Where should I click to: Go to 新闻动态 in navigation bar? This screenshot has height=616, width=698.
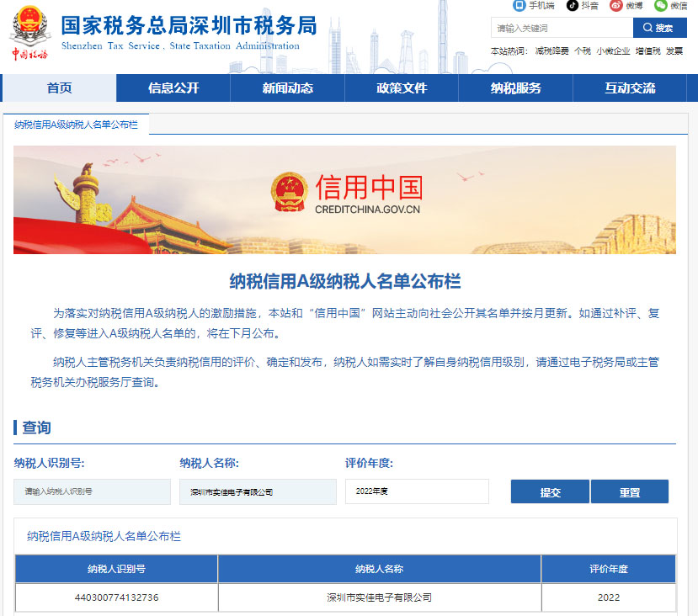tap(287, 88)
